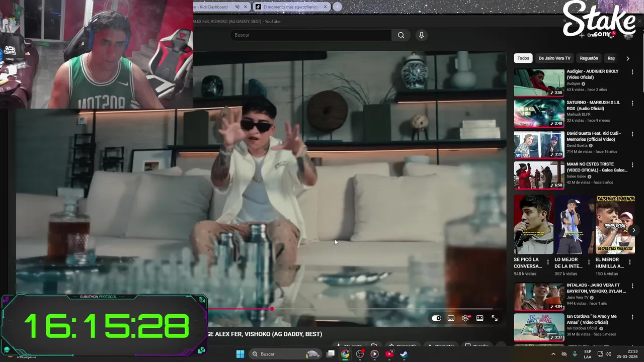Open the new browser tab button
Image resolution: width=644 pixels, height=362 pixels.
[x=337, y=7]
